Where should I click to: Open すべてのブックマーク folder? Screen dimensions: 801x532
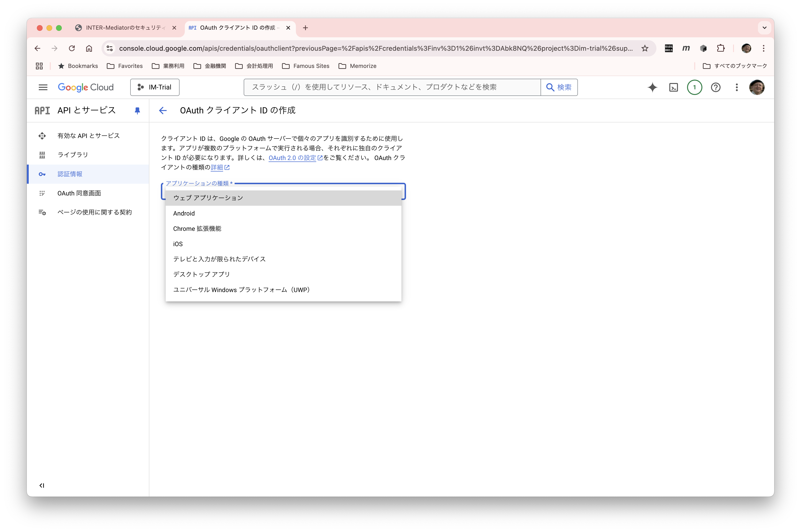pos(735,66)
